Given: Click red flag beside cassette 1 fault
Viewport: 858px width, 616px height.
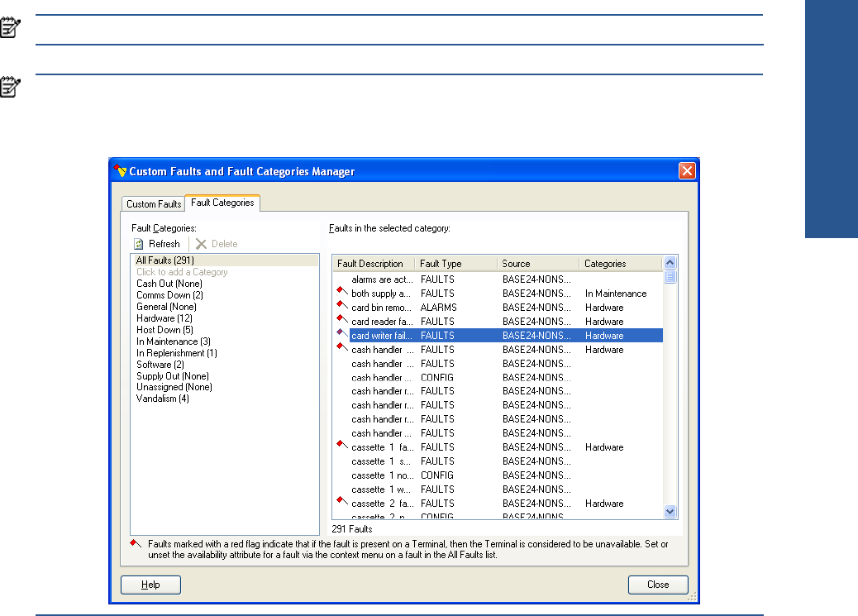Looking at the screenshot, I should point(341,446).
